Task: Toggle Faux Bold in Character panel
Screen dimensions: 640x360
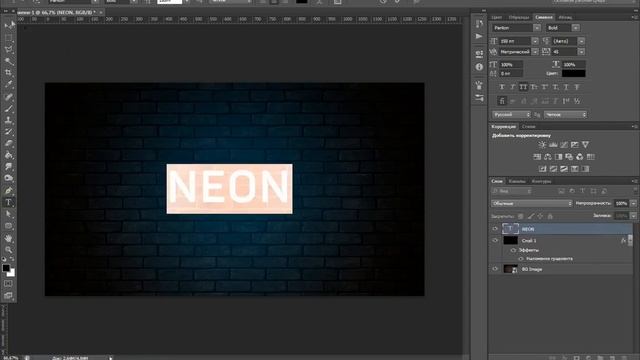Action: tap(502, 87)
